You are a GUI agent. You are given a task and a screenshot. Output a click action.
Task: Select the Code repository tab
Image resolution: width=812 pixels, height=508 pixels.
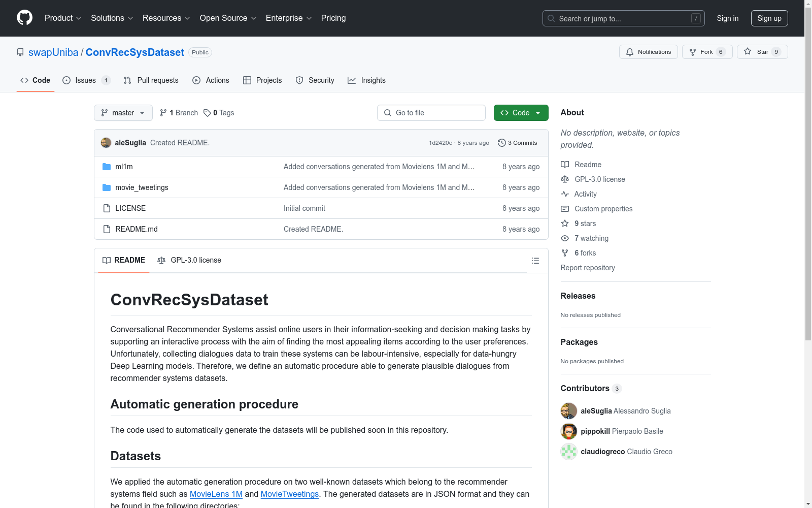point(36,80)
